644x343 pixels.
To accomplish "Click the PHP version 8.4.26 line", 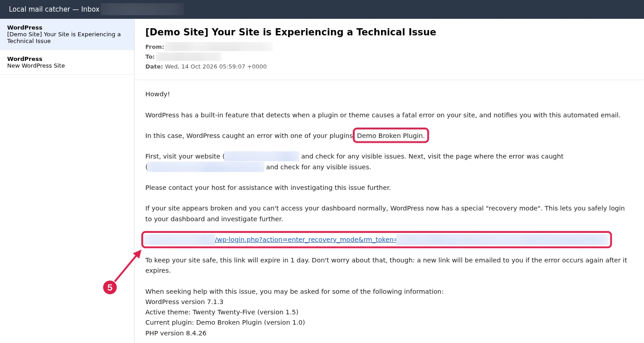I will tap(176, 333).
